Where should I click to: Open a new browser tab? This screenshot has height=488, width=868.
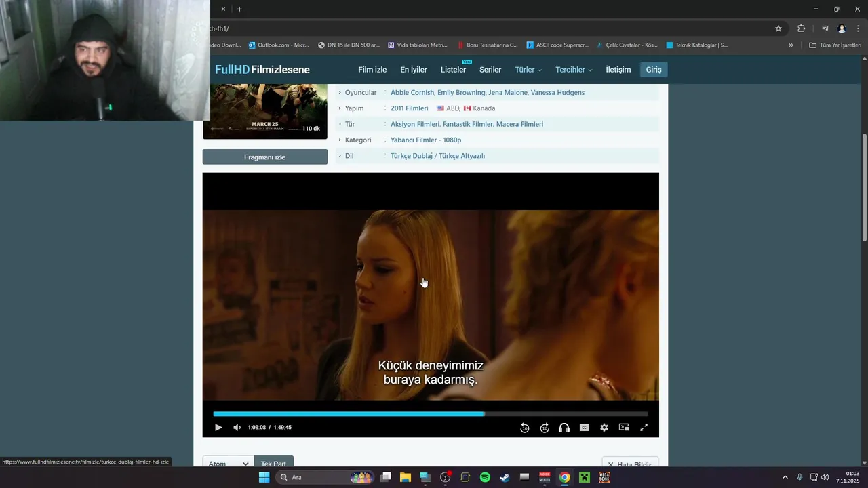pos(239,9)
